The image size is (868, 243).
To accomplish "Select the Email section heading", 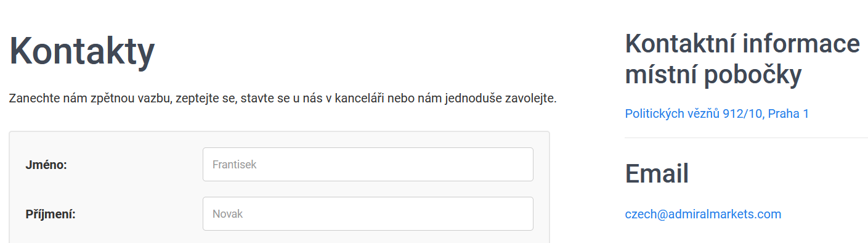I will pos(657,173).
